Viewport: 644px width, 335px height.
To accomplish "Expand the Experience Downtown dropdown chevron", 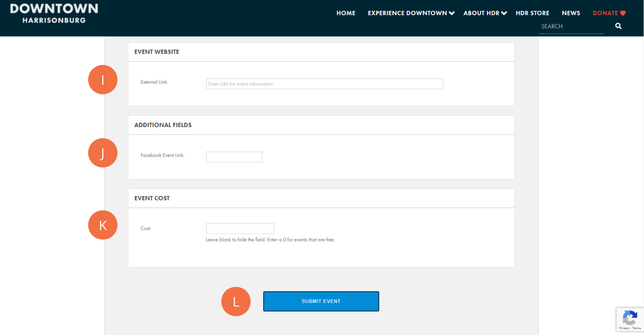I will point(452,13).
